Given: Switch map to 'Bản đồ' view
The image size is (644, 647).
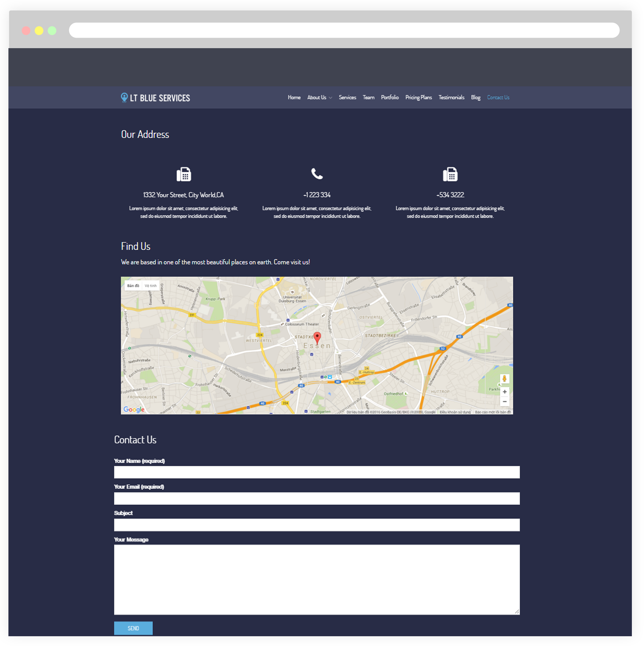Looking at the screenshot, I should tap(133, 286).
